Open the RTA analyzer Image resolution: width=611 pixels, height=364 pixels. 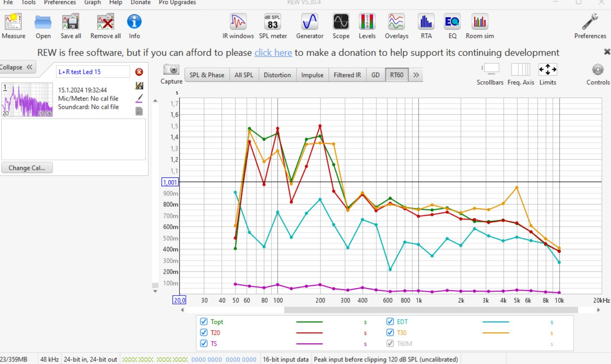tap(426, 26)
